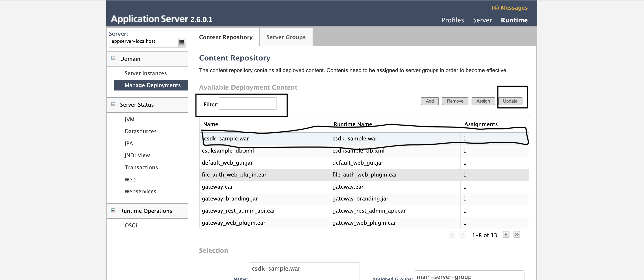The height and width of the screenshot is (280, 644).
Task: Open OSGi runtime operations
Action: tap(131, 225)
